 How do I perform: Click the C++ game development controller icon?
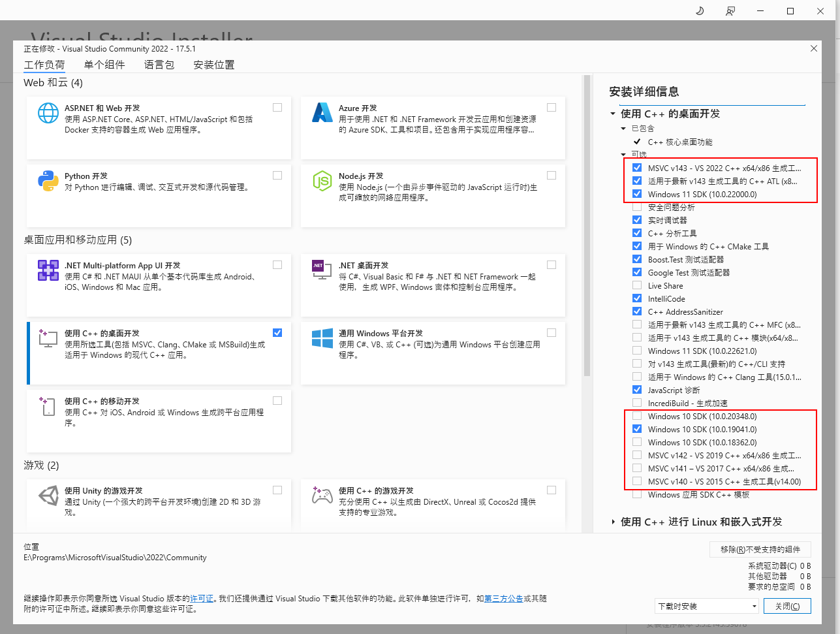[x=322, y=496]
